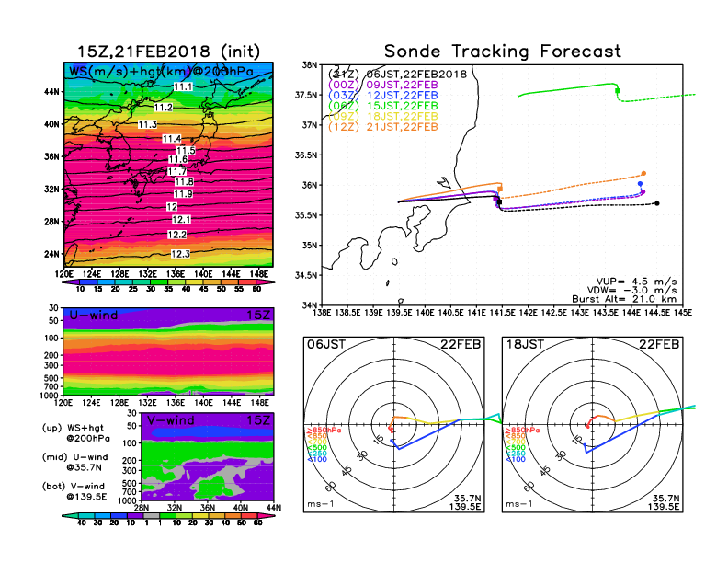Click the gray -1 to 1 swatch in bottom colorbar

pyautogui.click(x=152, y=515)
